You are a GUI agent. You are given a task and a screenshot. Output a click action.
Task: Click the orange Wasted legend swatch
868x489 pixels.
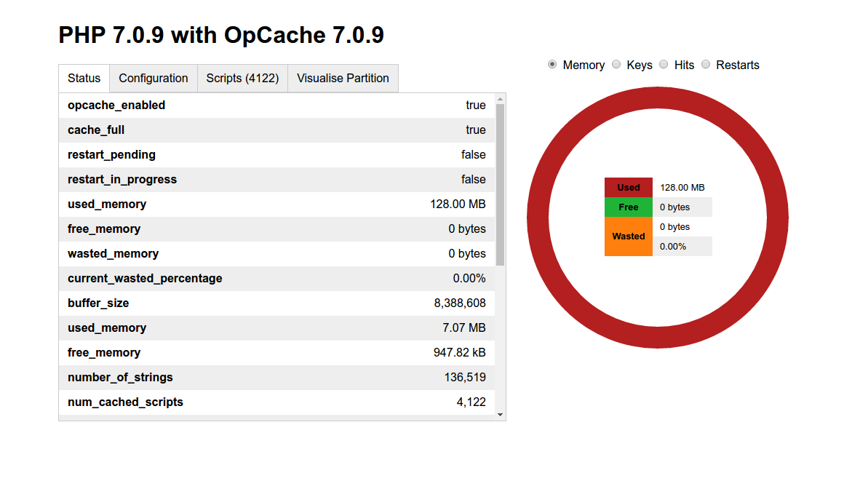click(x=628, y=236)
